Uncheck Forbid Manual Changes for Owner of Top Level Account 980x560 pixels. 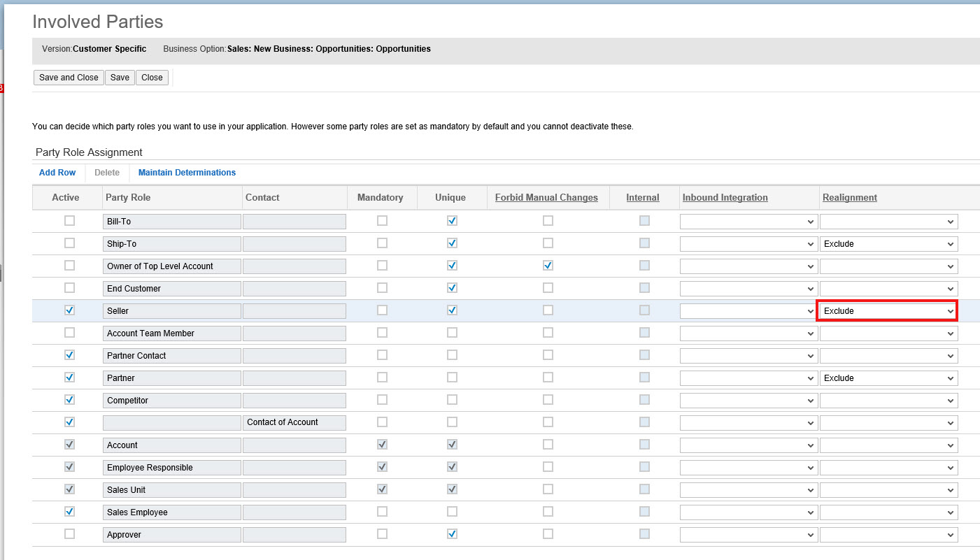click(548, 265)
